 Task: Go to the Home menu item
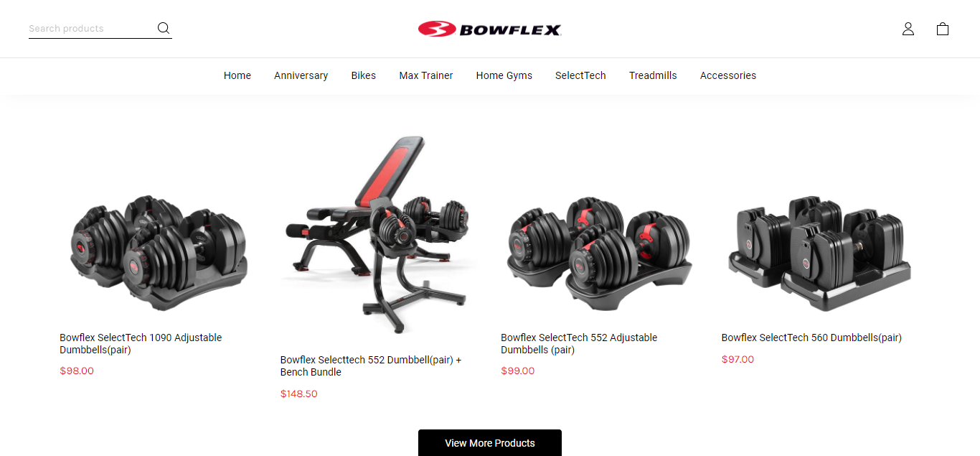[x=237, y=75]
